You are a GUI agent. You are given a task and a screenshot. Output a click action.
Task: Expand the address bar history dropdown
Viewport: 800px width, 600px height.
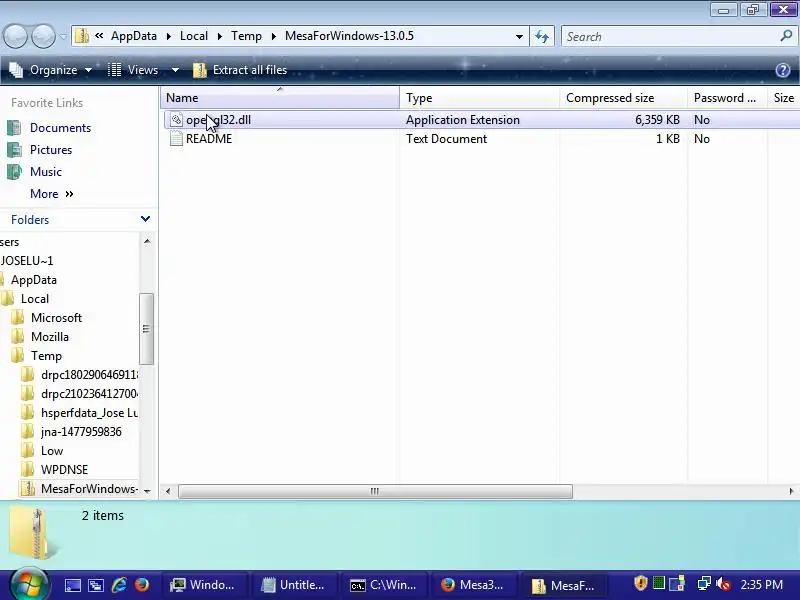coord(519,37)
